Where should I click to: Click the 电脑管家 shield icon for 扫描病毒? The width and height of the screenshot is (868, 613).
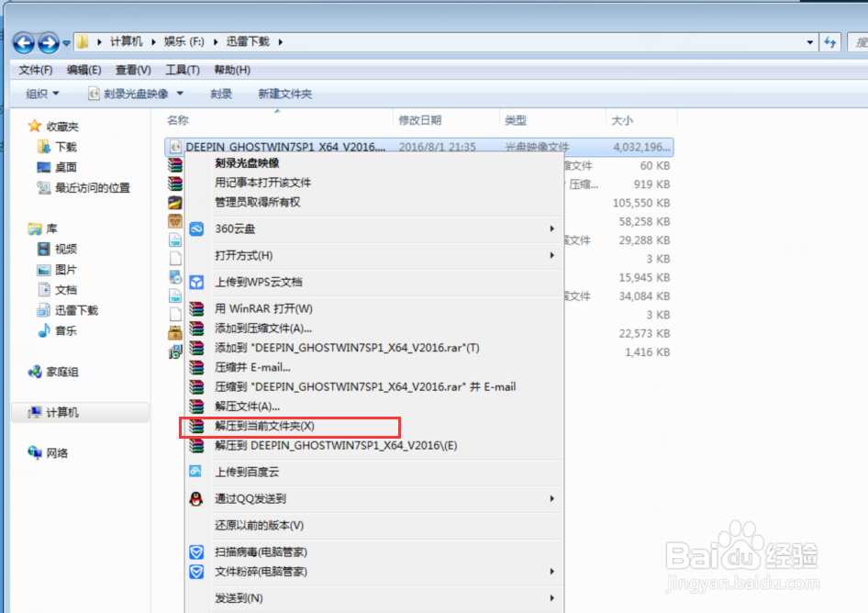click(x=195, y=552)
